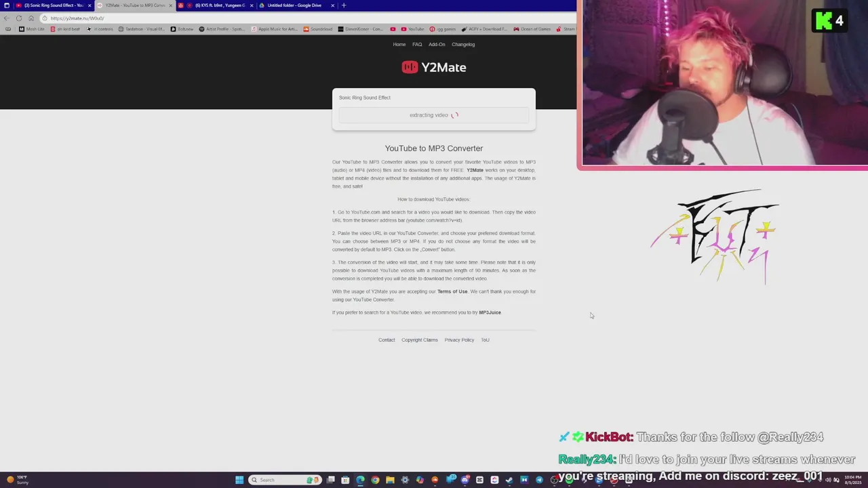Open Microsoft Edge from the taskbar
The image size is (868, 488).
(360, 480)
